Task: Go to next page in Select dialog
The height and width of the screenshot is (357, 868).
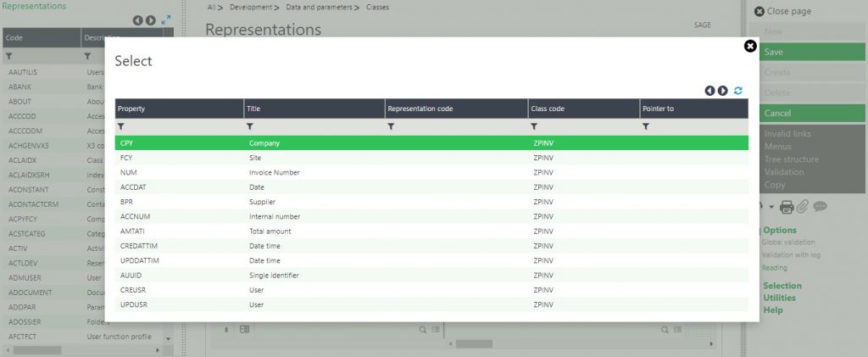Action: (723, 91)
